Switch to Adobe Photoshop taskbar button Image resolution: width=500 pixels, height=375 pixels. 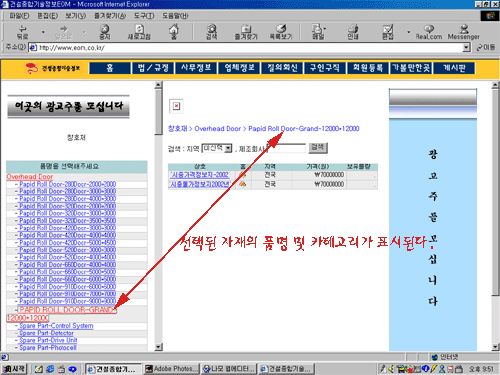click(172, 369)
